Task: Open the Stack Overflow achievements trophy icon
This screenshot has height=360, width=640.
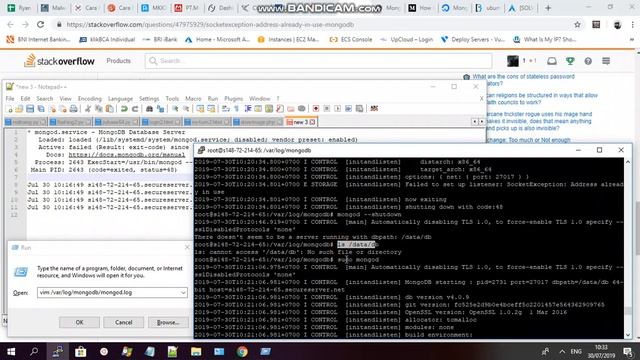Action: tap(570, 61)
